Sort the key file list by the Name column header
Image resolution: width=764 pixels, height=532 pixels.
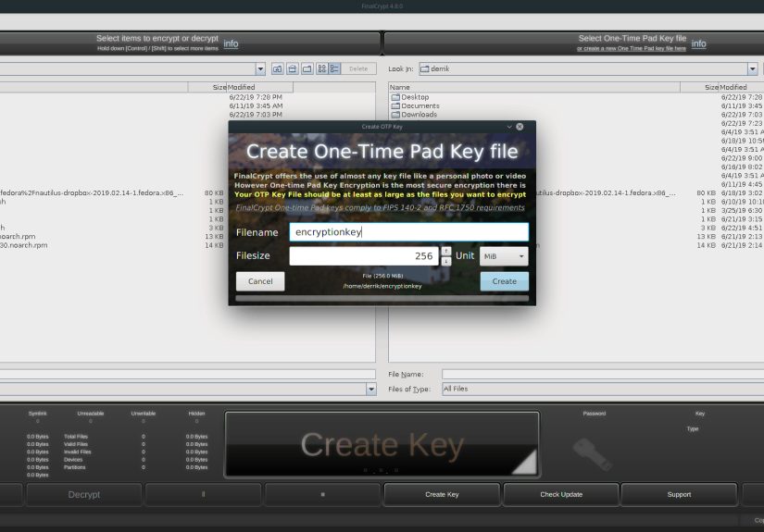[x=534, y=87]
